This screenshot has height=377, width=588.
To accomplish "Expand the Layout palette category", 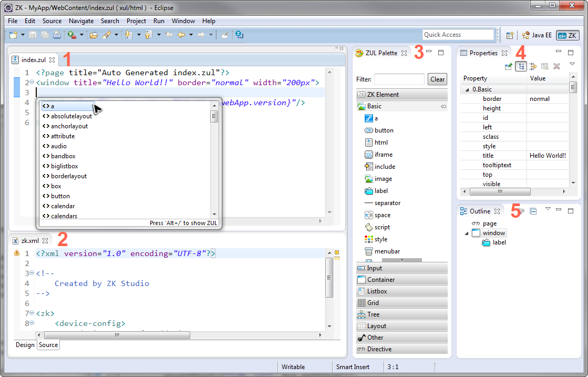I will pyautogui.click(x=402, y=326).
